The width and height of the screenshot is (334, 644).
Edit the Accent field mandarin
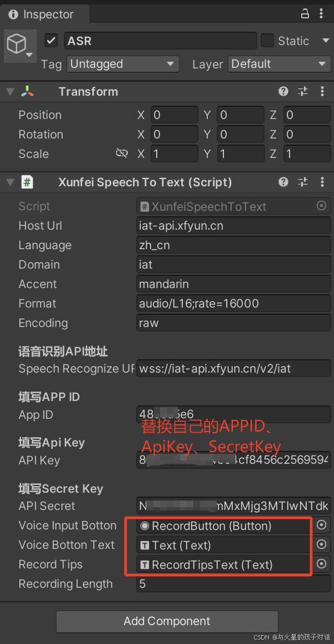[x=233, y=284]
